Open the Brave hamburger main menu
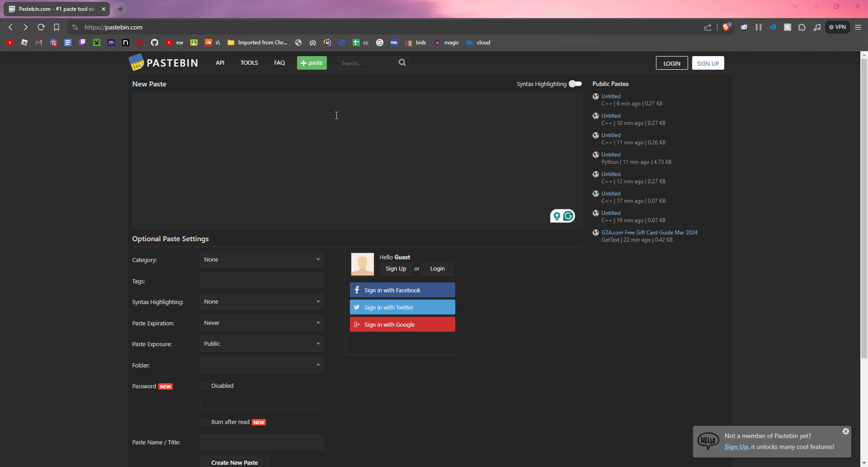Image resolution: width=868 pixels, height=467 pixels. pyautogui.click(x=858, y=27)
